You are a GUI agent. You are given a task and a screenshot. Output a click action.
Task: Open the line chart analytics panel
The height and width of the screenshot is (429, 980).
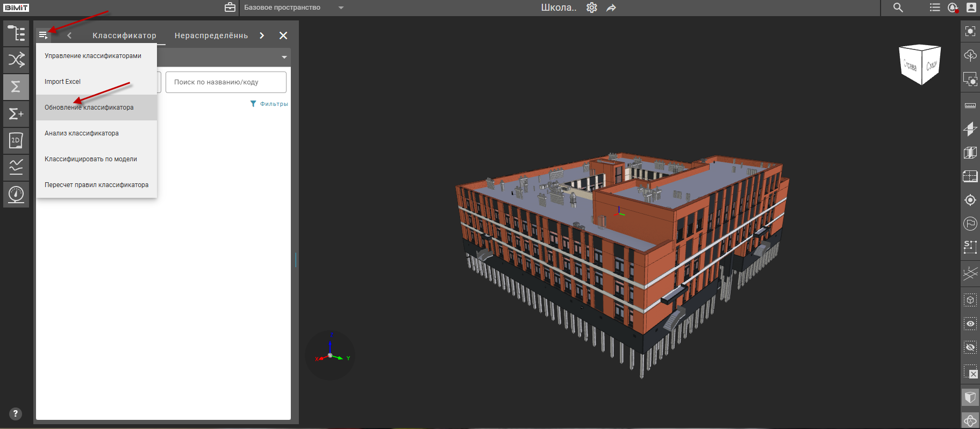[x=16, y=167]
